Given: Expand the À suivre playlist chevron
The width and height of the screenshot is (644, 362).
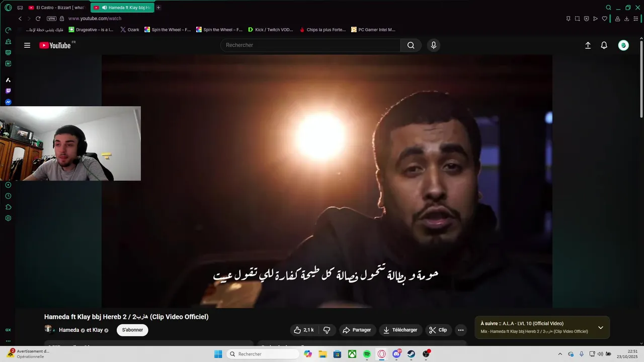Looking at the screenshot, I should tap(600, 328).
